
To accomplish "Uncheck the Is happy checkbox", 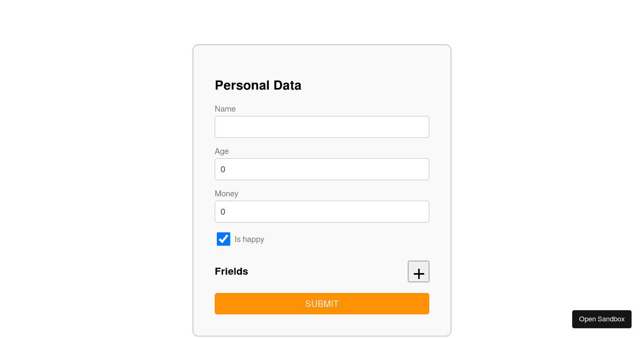I will pyautogui.click(x=223, y=239).
